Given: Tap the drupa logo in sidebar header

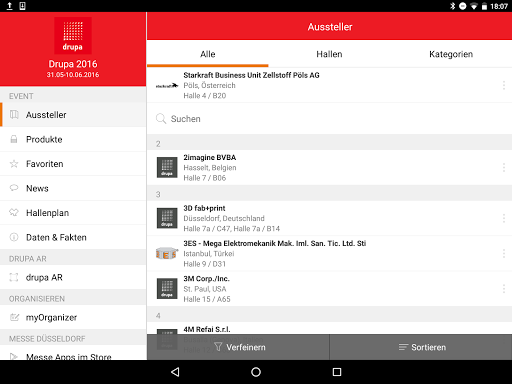Looking at the screenshot, I should coord(73,36).
